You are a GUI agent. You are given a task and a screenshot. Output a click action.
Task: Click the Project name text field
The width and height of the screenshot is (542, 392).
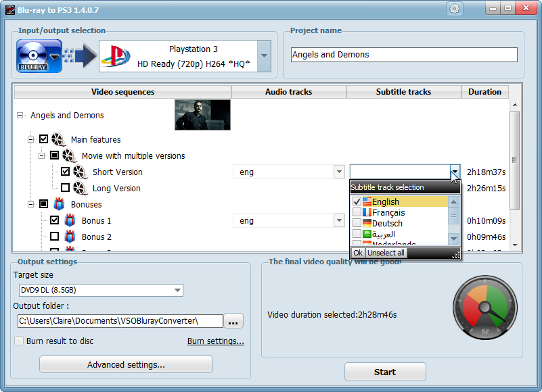(404, 55)
